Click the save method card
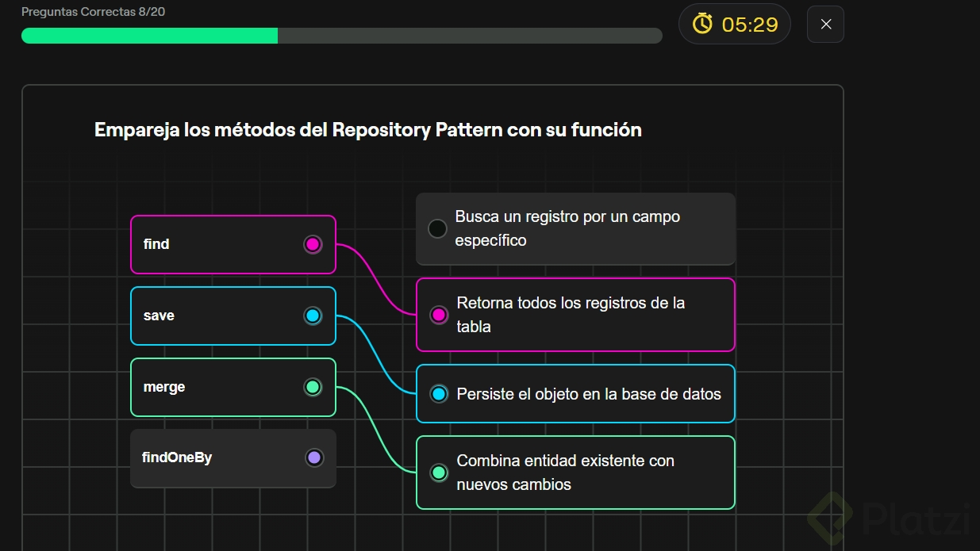The width and height of the screenshot is (980, 551). point(214,316)
